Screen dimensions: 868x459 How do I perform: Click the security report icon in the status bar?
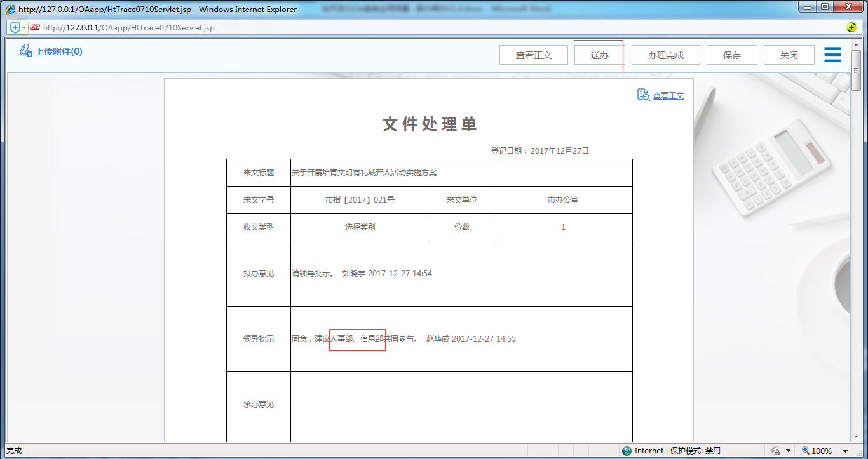776,451
